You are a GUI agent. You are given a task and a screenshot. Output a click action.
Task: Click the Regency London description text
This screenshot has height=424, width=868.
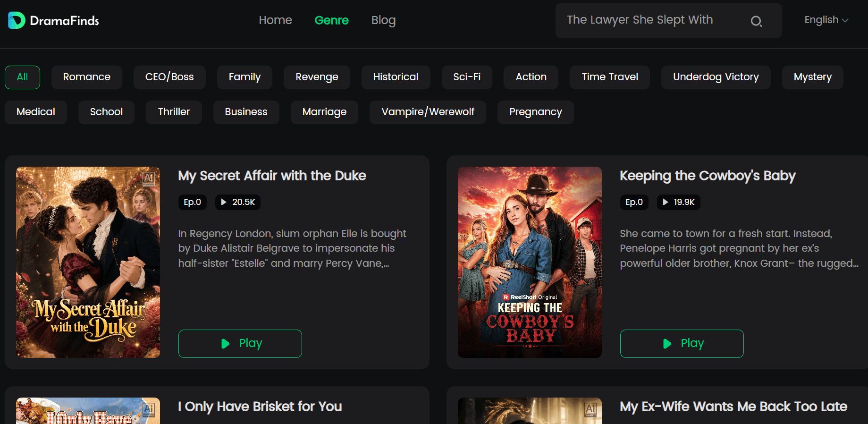[292, 248]
